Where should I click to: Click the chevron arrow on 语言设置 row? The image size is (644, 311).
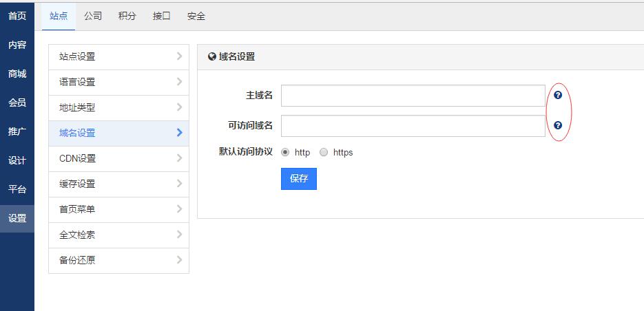click(179, 82)
